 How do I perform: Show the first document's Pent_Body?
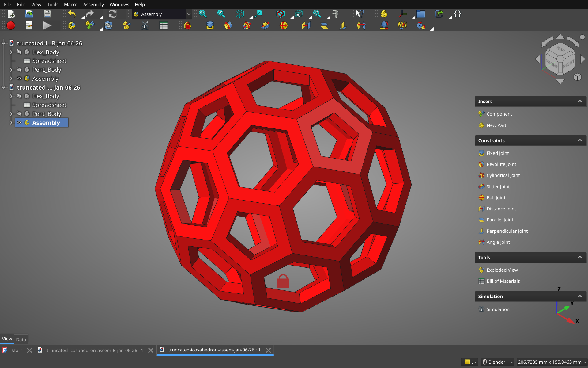click(19, 70)
